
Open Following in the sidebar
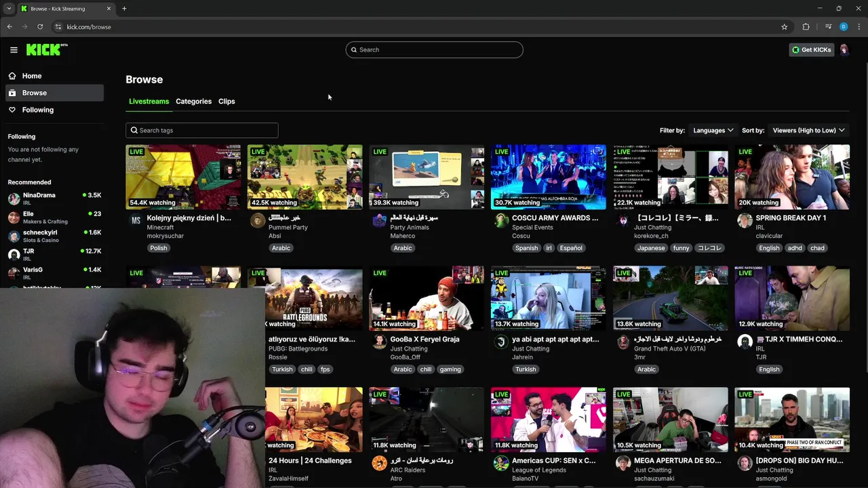54,110
